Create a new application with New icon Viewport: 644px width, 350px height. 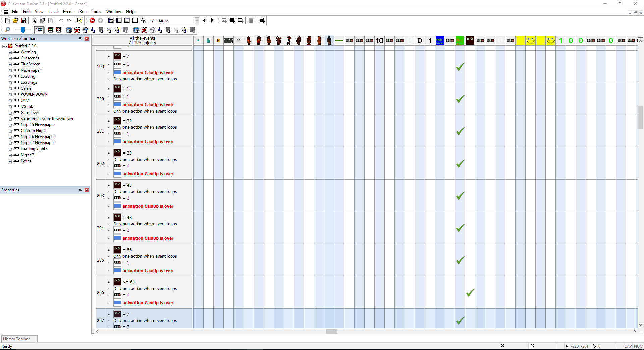(7, 20)
